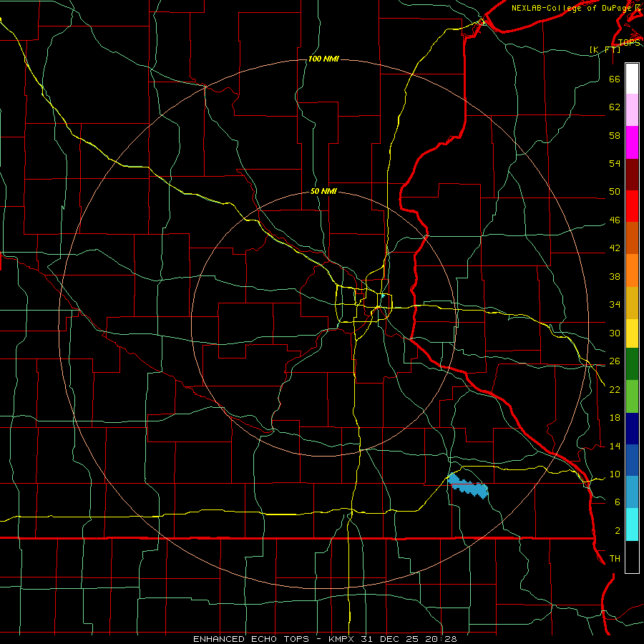
Task: Click the small cyan echo pixel near the radar center
Action: pos(383,296)
